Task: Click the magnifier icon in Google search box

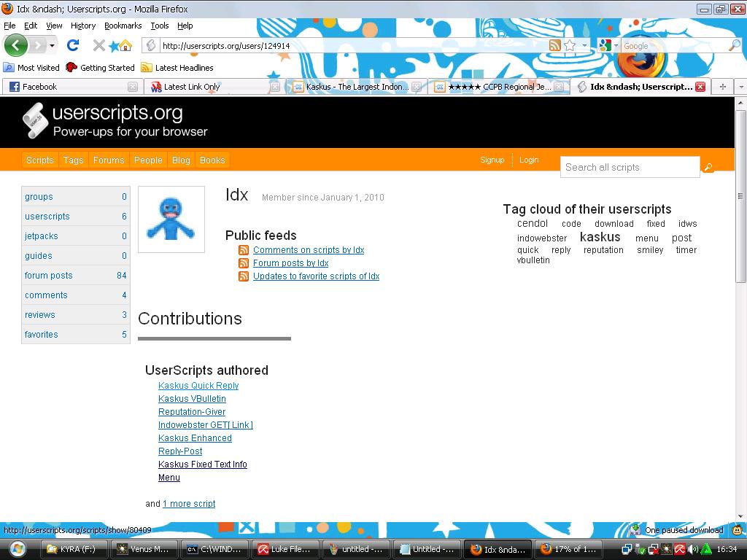Action: (735, 45)
